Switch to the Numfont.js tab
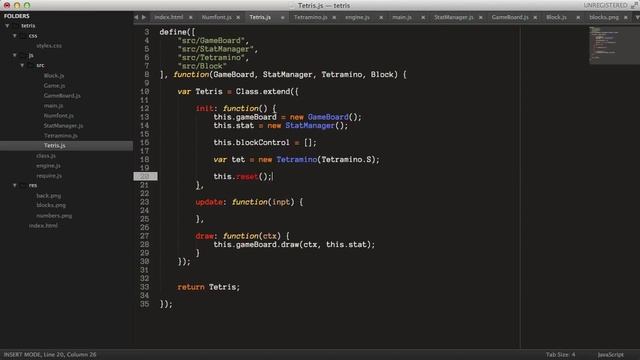 point(216,17)
